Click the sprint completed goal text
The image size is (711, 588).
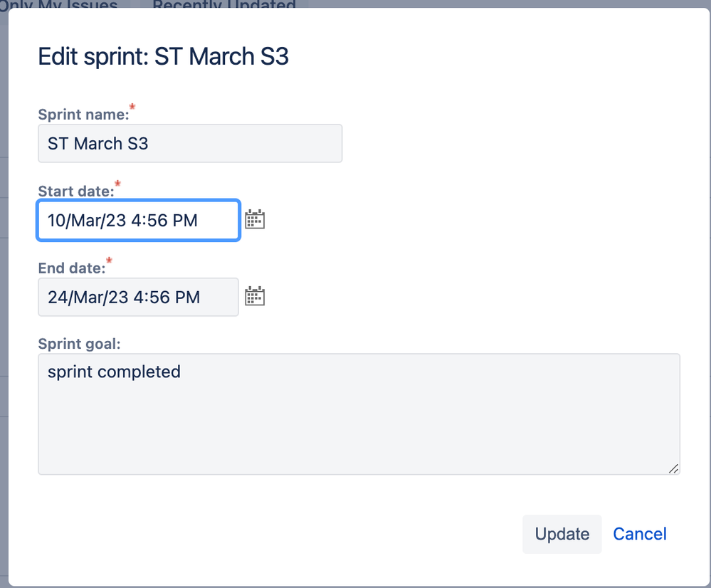tap(114, 372)
